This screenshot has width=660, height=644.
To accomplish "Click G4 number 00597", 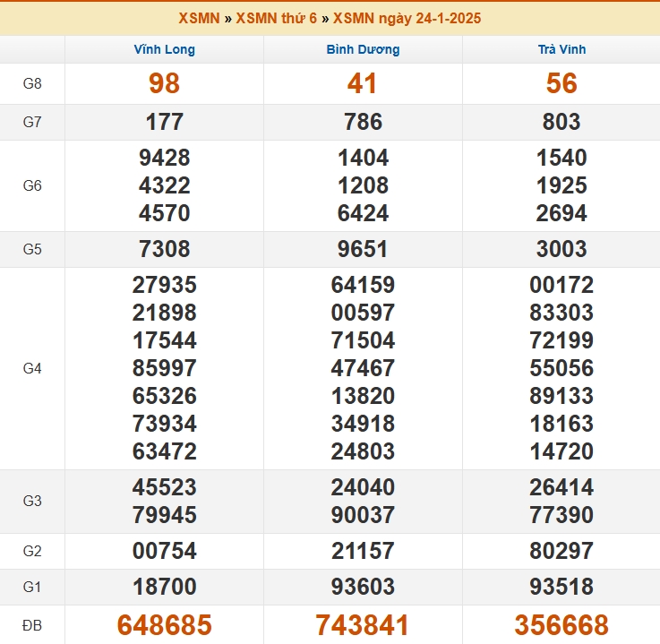I will tap(364, 313).
